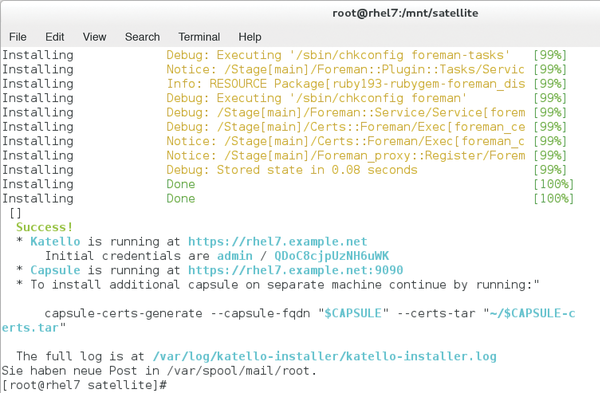The height and width of the screenshot is (393, 600).
Task: Open the Edit menu
Action: click(54, 37)
